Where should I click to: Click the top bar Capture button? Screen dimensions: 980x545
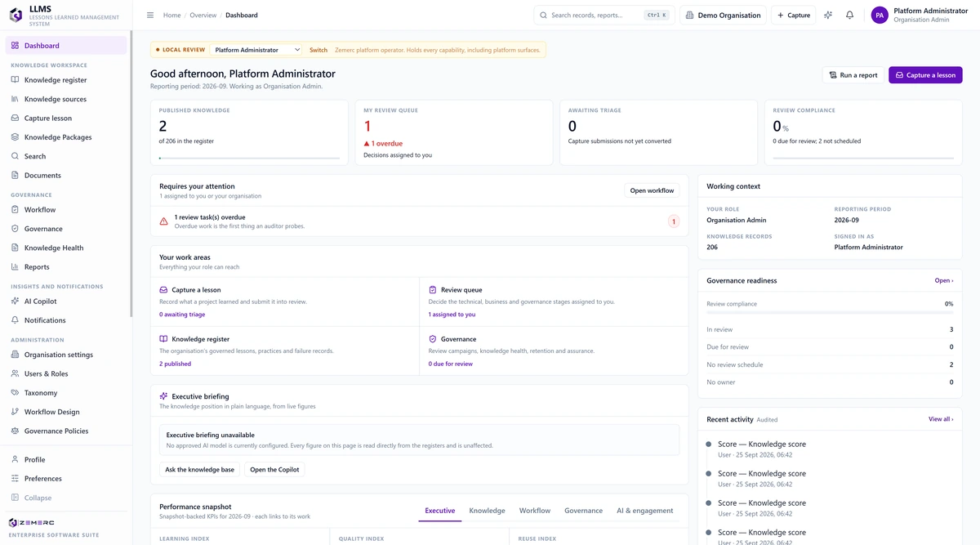click(x=793, y=15)
